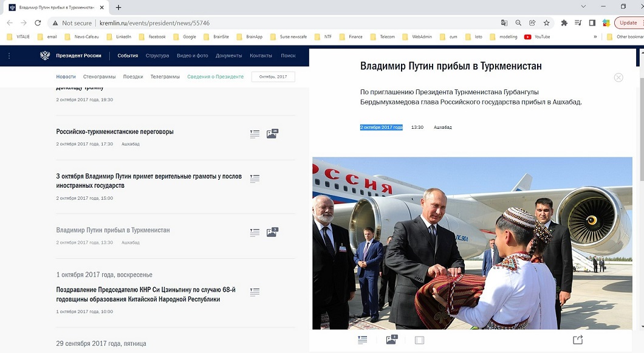Click the browser address bar URL
The height and width of the screenshot is (353, 644).
[x=154, y=23]
